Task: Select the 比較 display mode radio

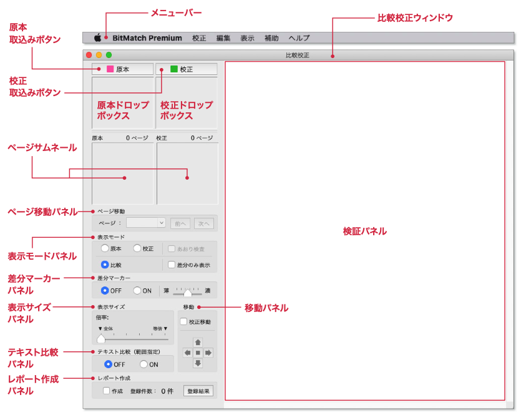Action: [105, 265]
